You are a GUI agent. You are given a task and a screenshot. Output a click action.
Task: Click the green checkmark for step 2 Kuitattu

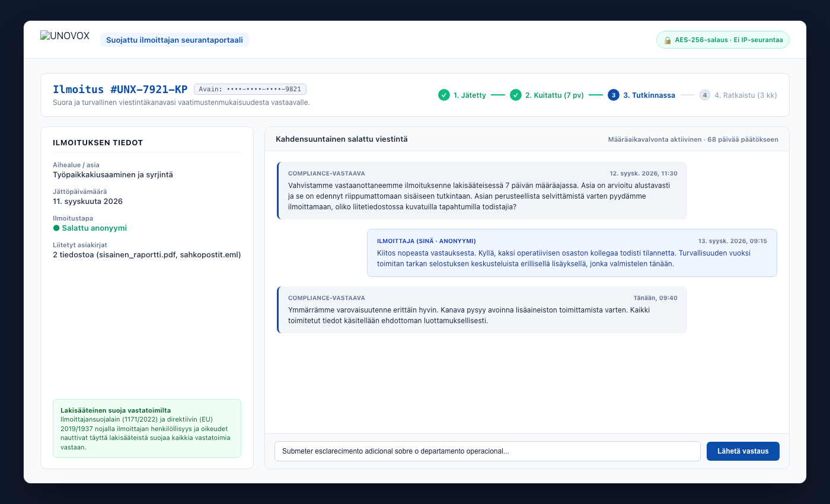point(516,95)
